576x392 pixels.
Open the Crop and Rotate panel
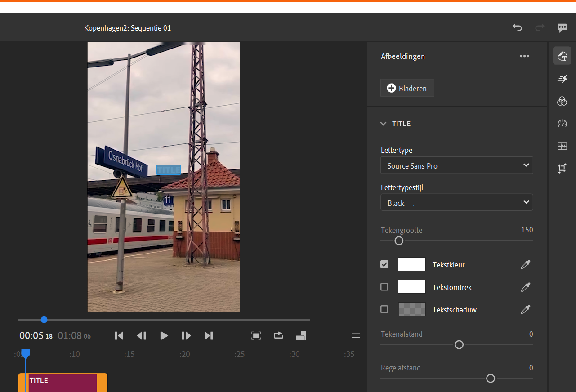pyautogui.click(x=562, y=168)
